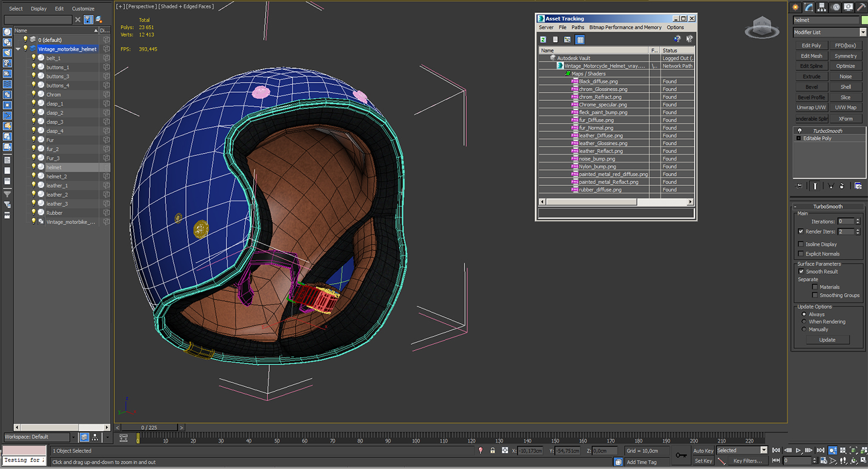Open the Motion command panel tab

pyautogui.click(x=836, y=7)
